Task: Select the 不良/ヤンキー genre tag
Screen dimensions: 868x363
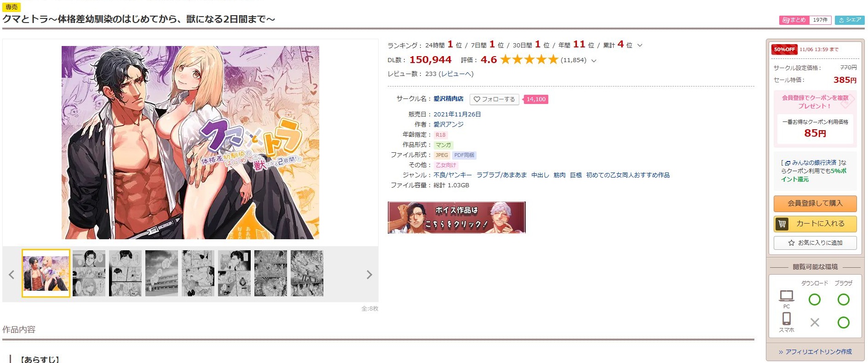Action: (453, 175)
